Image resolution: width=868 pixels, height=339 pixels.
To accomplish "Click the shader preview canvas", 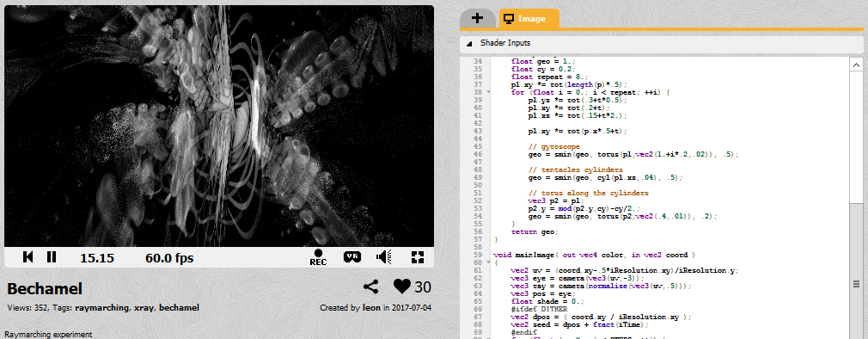I will 219,126.
